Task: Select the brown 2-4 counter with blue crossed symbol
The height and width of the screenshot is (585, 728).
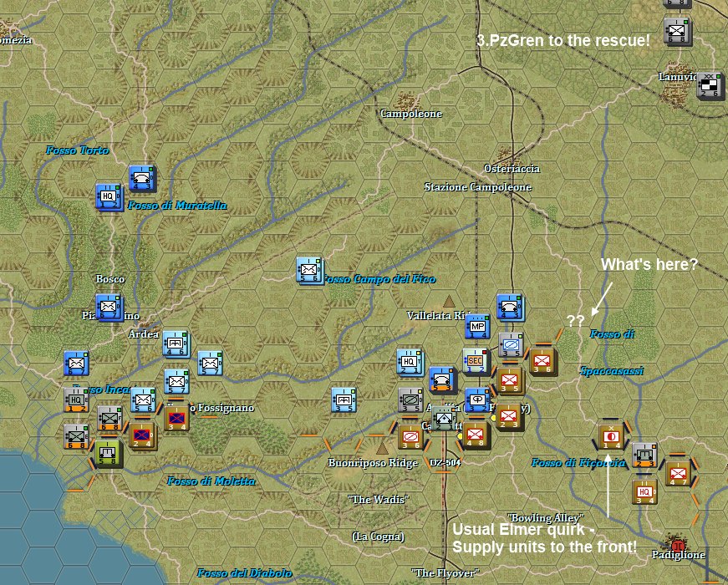Action: [x=143, y=436]
